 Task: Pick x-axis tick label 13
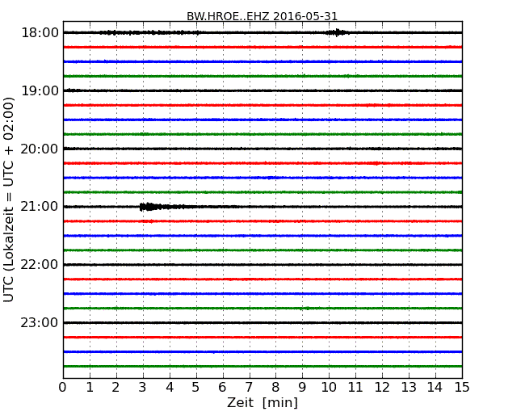click(409, 388)
